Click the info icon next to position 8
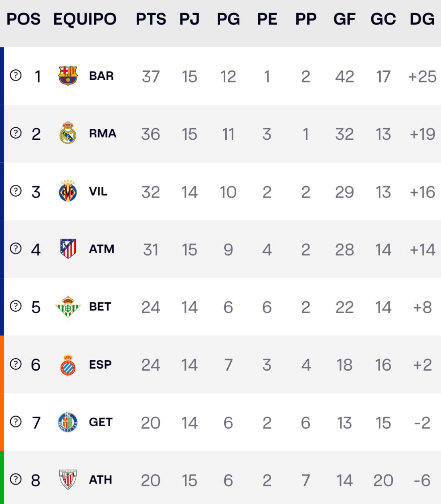This screenshot has width=441, height=504. click(16, 479)
